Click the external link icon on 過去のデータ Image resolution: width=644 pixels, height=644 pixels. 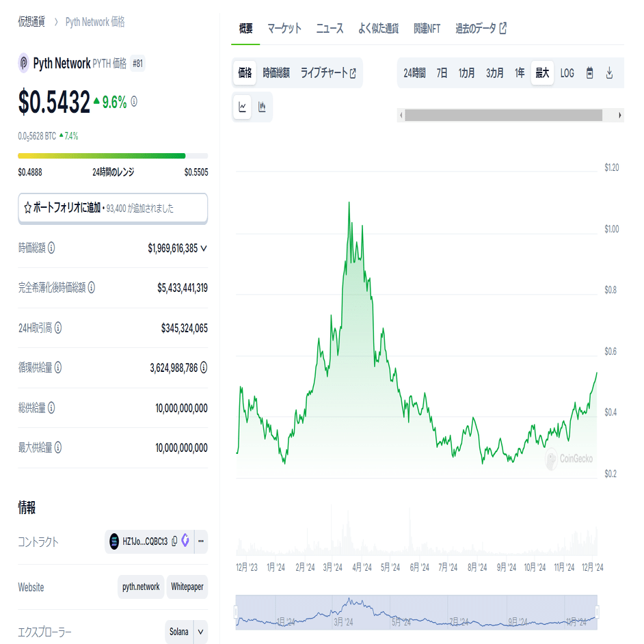tap(502, 28)
